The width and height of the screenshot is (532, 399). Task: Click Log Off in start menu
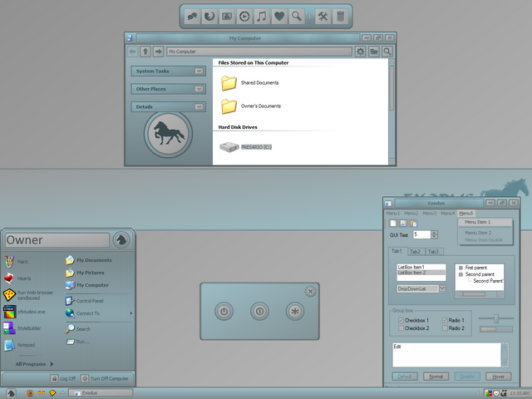[63, 378]
